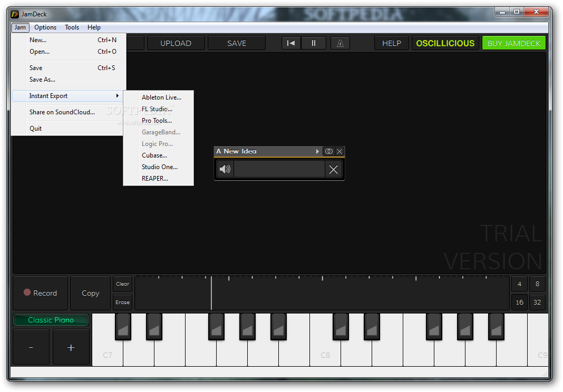Click BUY JAMDECK button
Screen dimensions: 563x392
tap(514, 43)
